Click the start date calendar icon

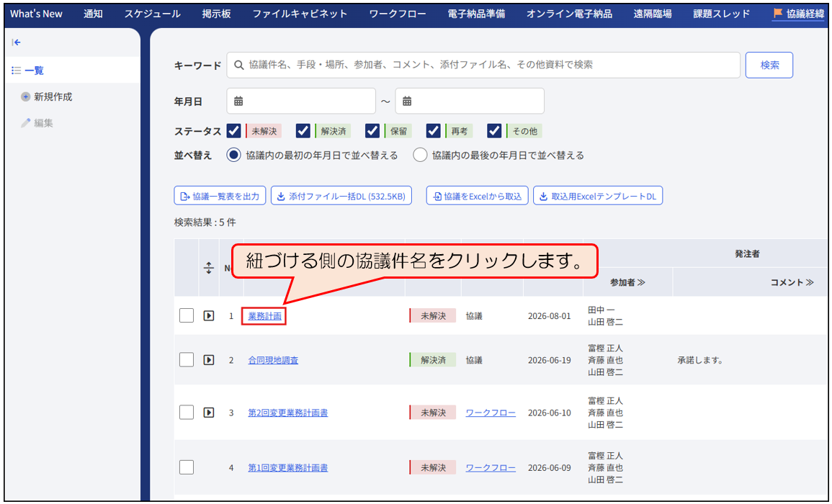tap(238, 101)
